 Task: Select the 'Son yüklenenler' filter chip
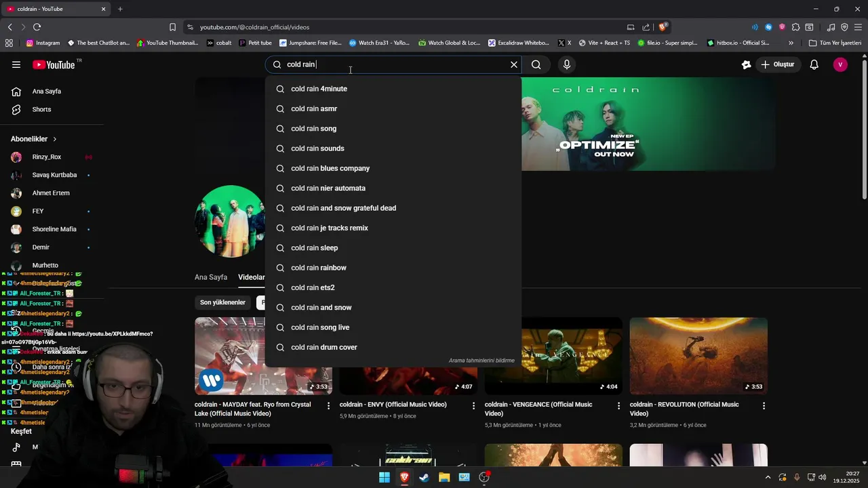222,302
